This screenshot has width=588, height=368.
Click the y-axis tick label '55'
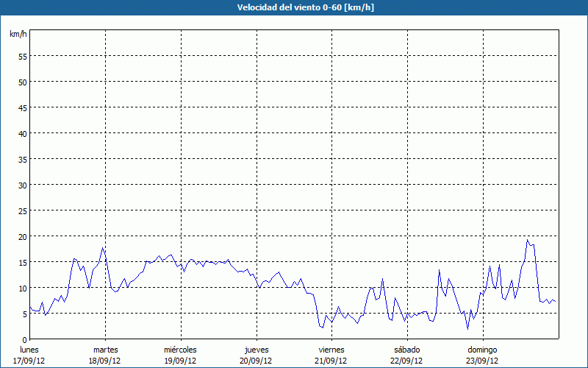coord(22,56)
